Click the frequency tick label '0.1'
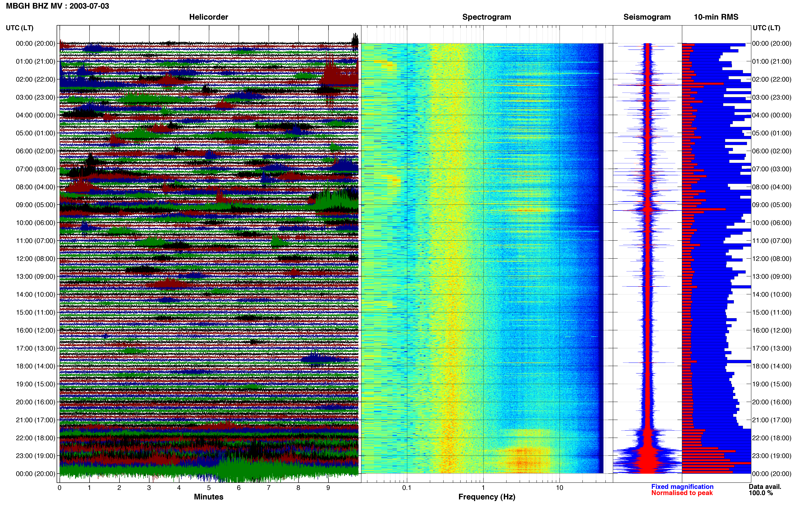 [407, 488]
